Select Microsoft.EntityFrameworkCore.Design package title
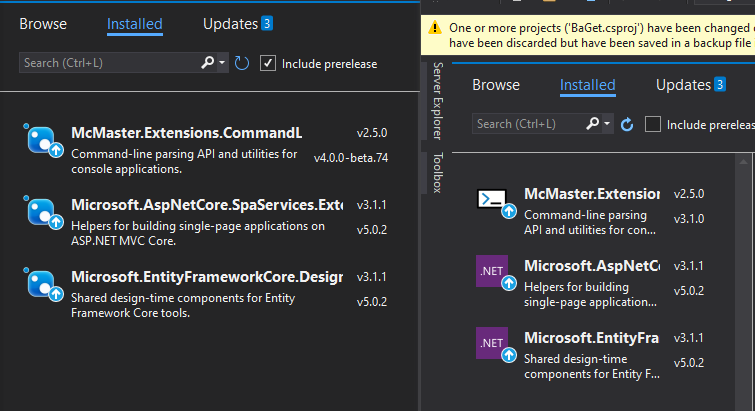Image resolution: width=755 pixels, height=411 pixels. point(207,277)
